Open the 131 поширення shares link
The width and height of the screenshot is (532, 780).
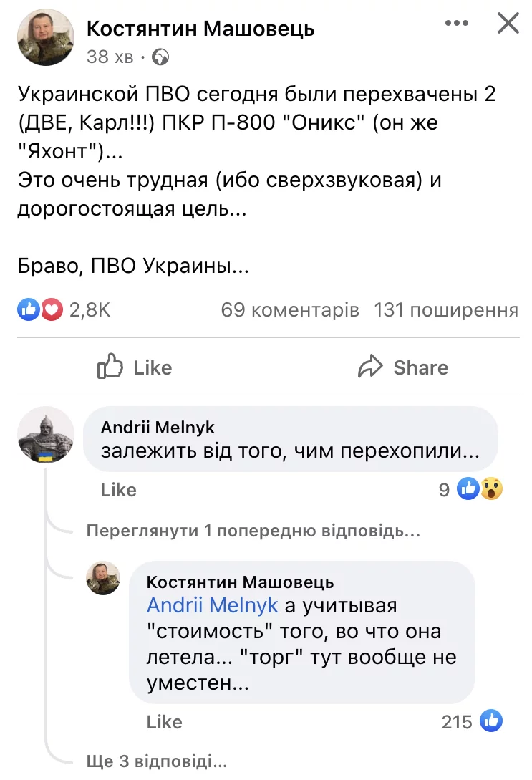445,310
